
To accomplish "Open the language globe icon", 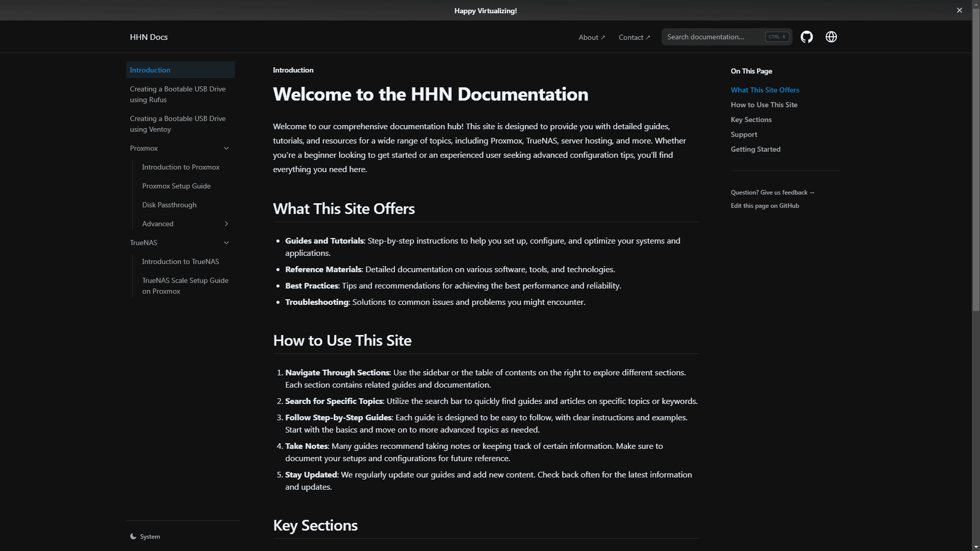I will (830, 36).
